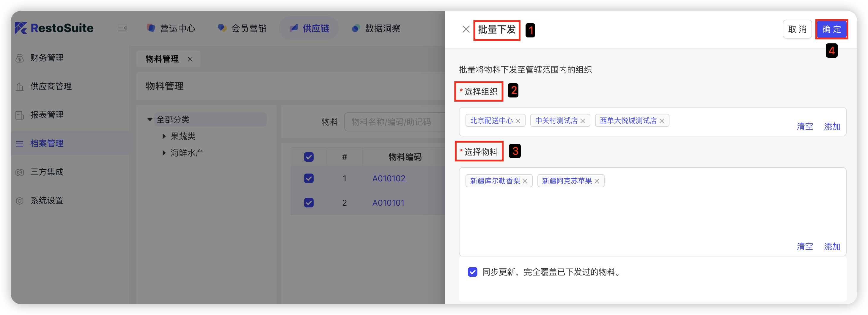Toggle the select-all checkbox in table header
Viewport: 868px width, 315px height.
tap(309, 157)
